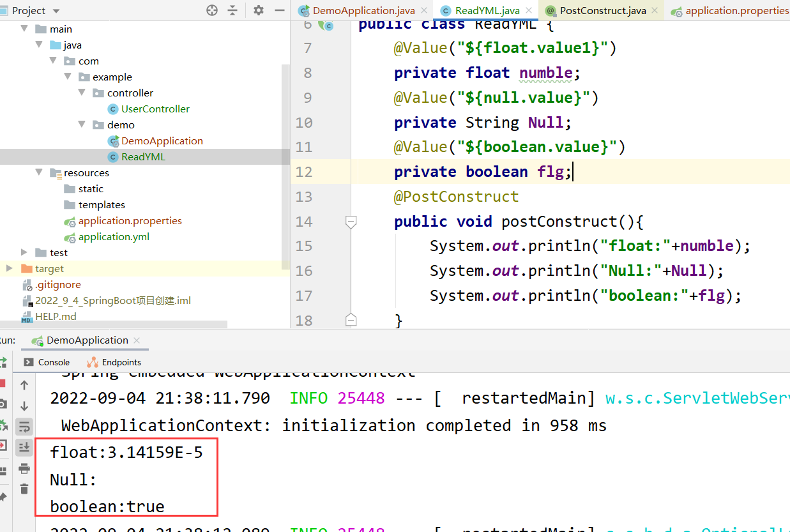
Task: Pin the run tab
Action: click(3, 497)
